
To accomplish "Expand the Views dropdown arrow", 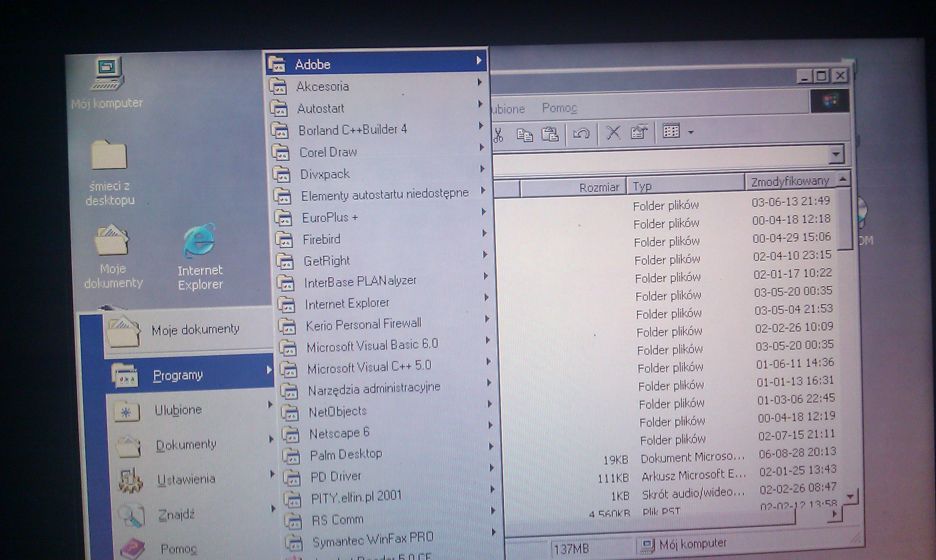I will 691,132.
